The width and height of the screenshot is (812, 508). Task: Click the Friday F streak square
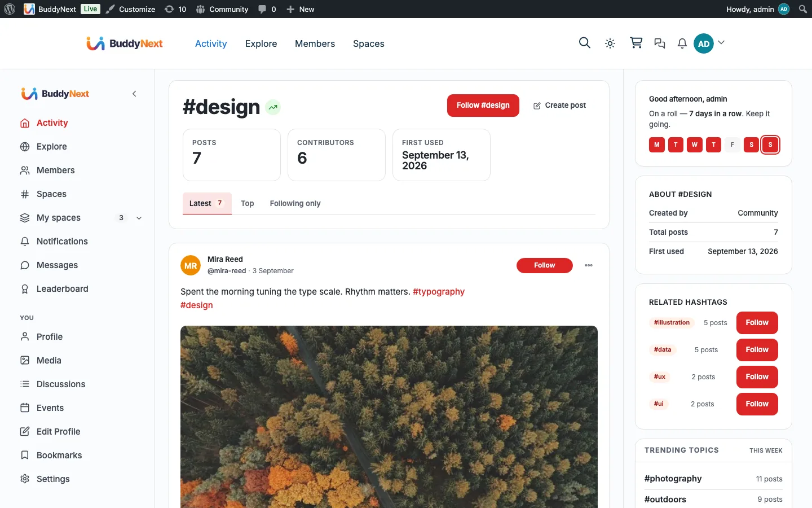pos(732,145)
